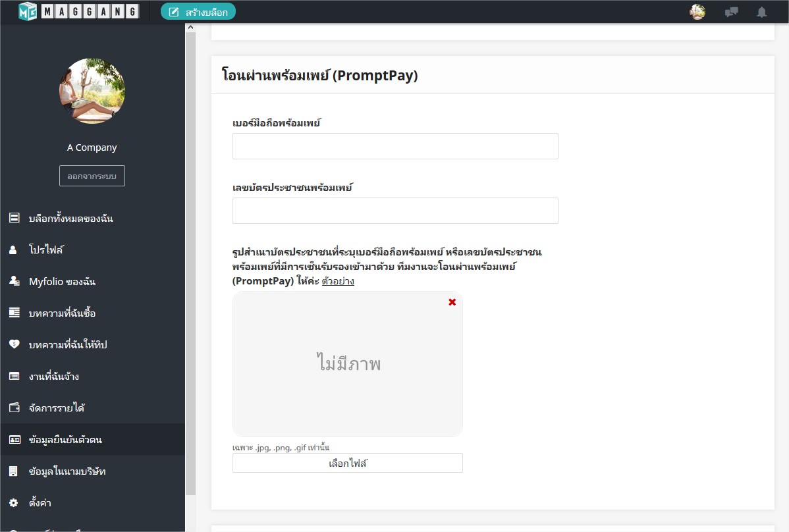Click the pencil icon in สร้างบล็อก button
This screenshot has width=789, height=532.
[x=174, y=12]
